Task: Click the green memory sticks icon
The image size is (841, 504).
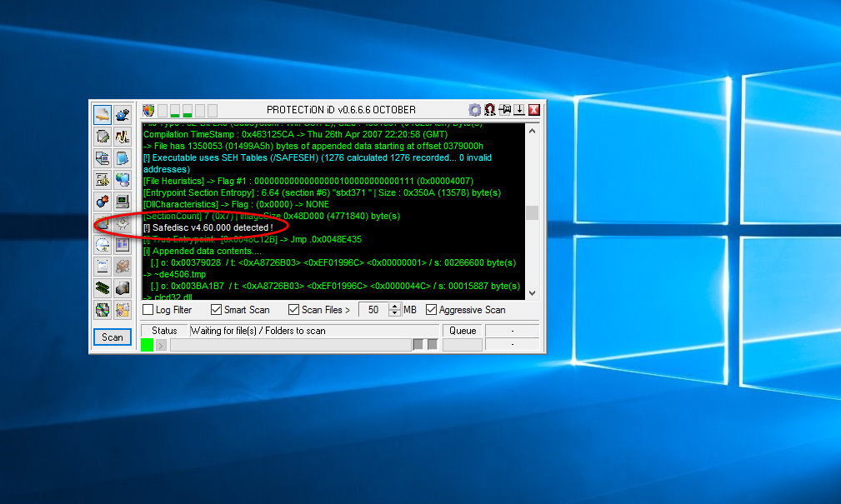Action: (102, 288)
